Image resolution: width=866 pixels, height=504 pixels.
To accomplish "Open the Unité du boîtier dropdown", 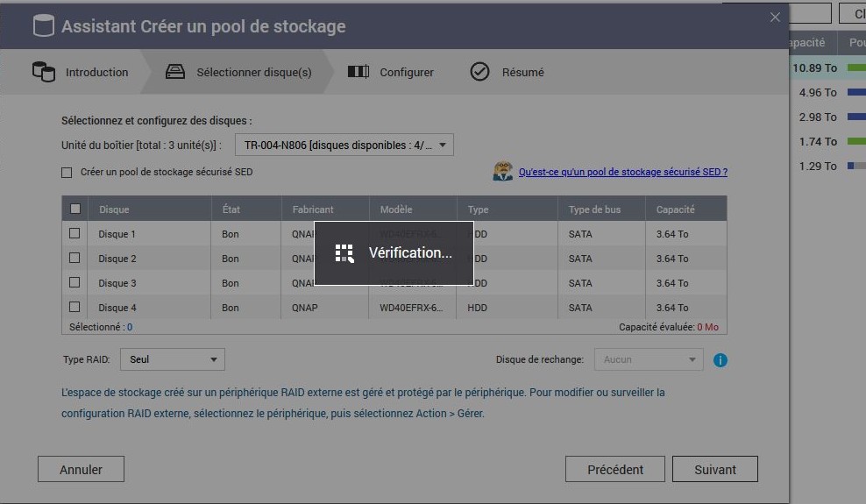I will pyautogui.click(x=344, y=146).
